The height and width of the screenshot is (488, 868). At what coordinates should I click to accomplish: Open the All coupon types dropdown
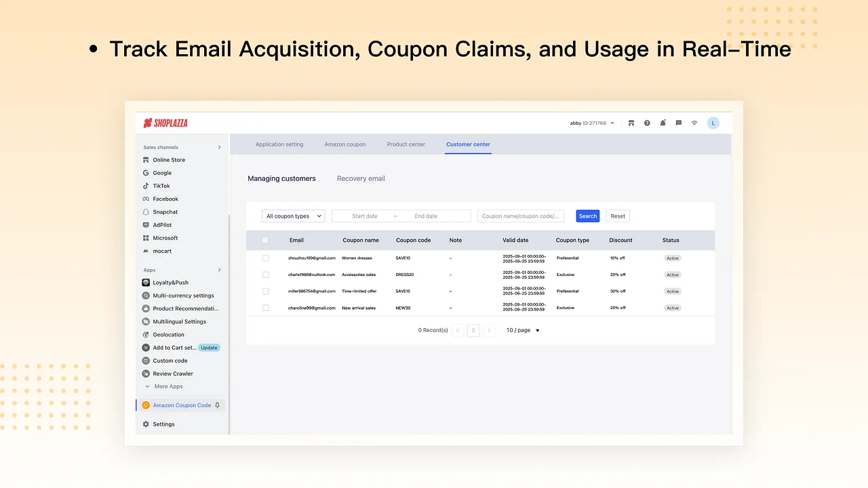click(293, 216)
